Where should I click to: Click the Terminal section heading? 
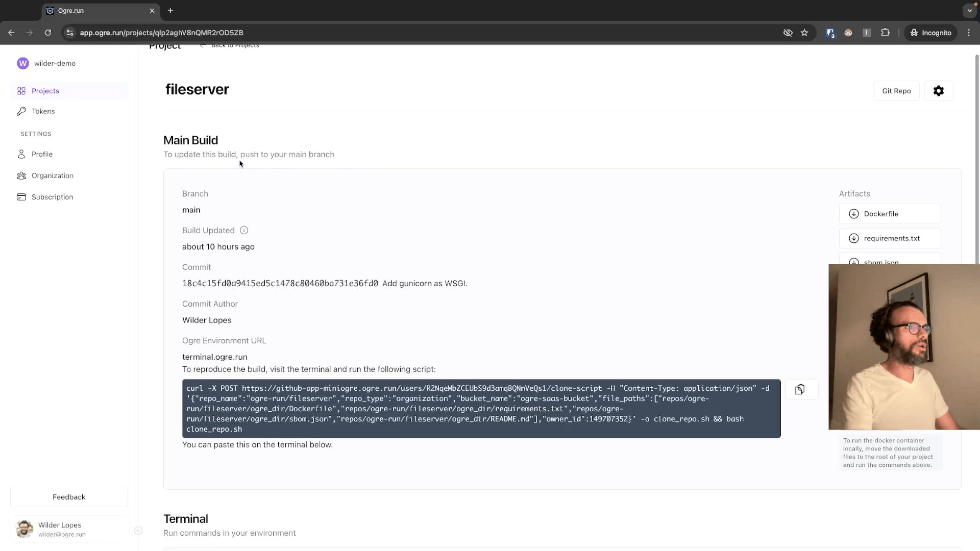tap(186, 519)
